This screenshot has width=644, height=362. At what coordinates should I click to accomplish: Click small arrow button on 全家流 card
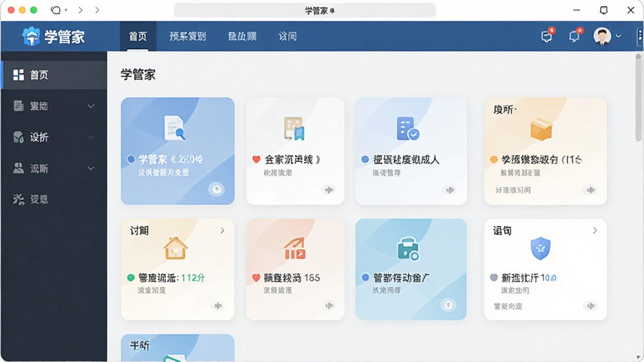click(x=329, y=190)
